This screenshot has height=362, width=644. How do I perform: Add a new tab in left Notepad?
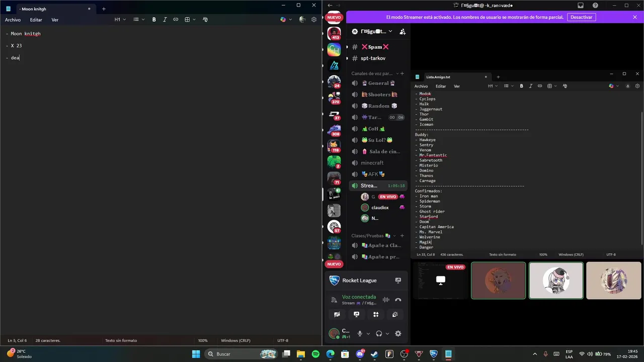(x=104, y=9)
